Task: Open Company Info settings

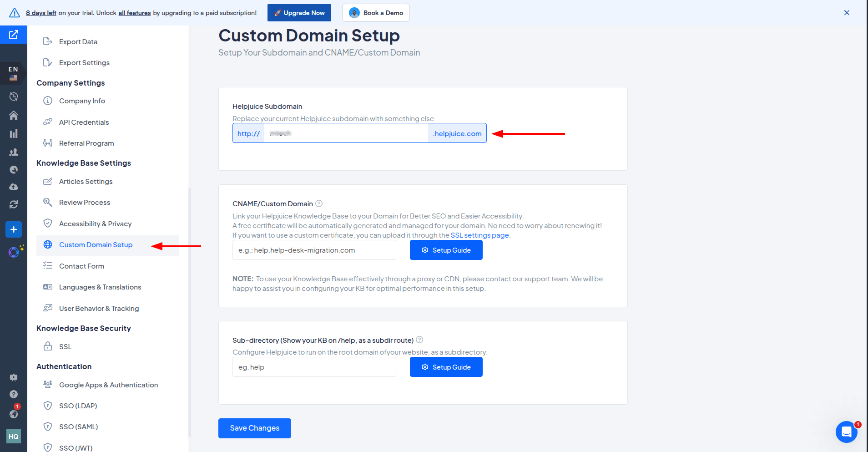Action: coord(108,101)
